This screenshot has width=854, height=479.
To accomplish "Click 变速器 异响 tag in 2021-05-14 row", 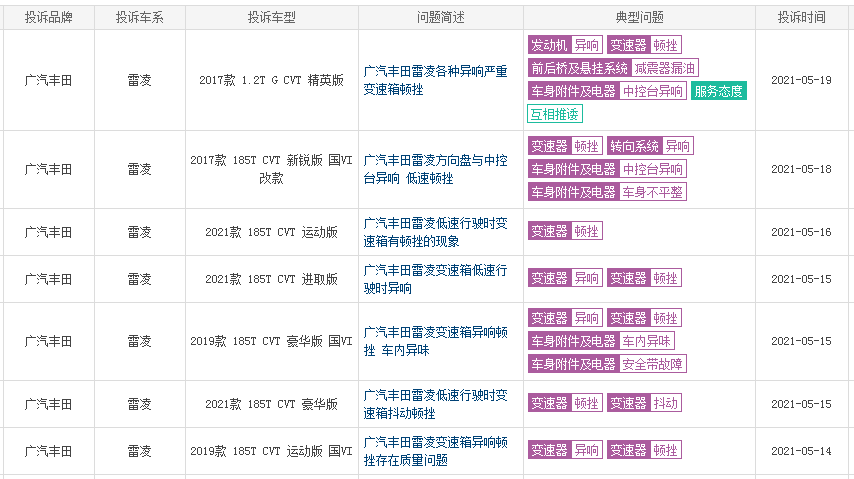I will [565, 450].
